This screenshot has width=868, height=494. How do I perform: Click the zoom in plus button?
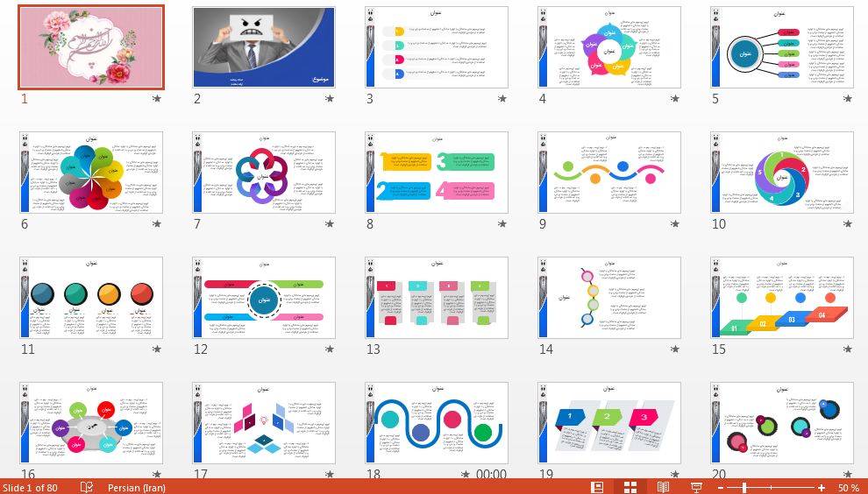(821, 487)
